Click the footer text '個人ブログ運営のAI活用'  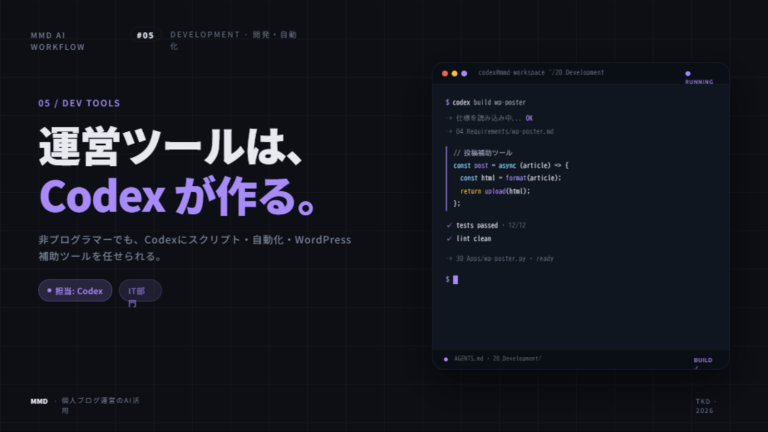click(100, 405)
